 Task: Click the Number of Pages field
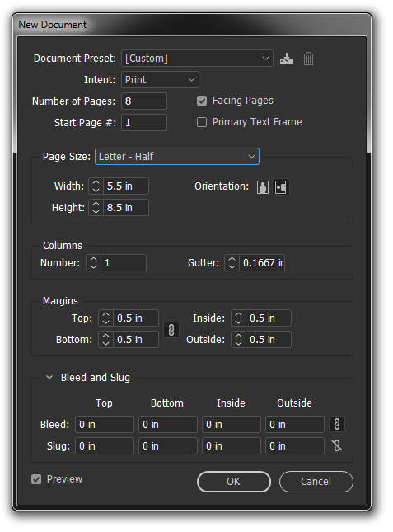144,101
